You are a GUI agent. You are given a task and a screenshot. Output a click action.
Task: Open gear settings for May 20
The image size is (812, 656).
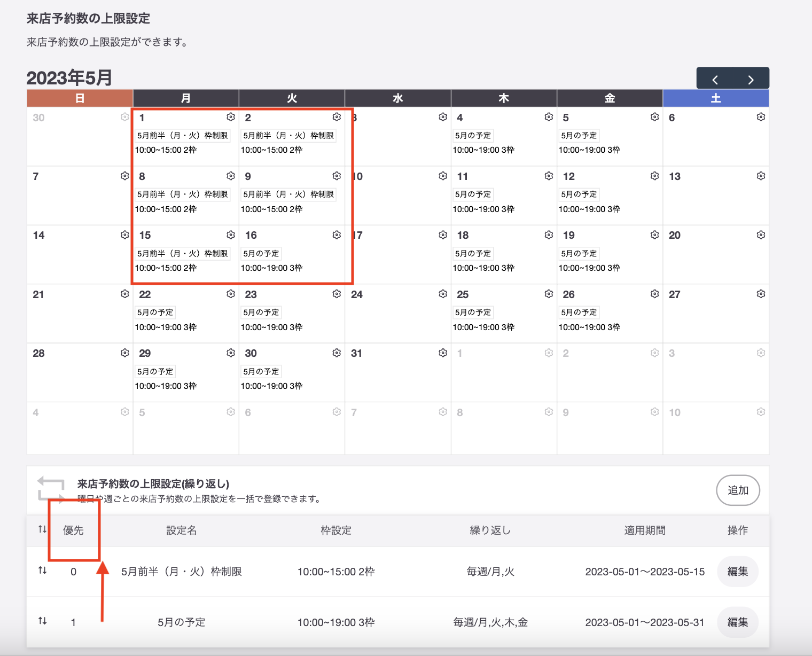coord(761,235)
